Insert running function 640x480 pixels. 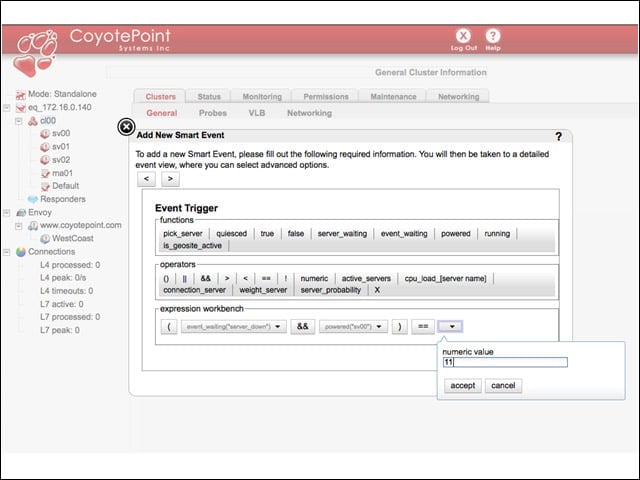pyautogui.click(x=497, y=233)
